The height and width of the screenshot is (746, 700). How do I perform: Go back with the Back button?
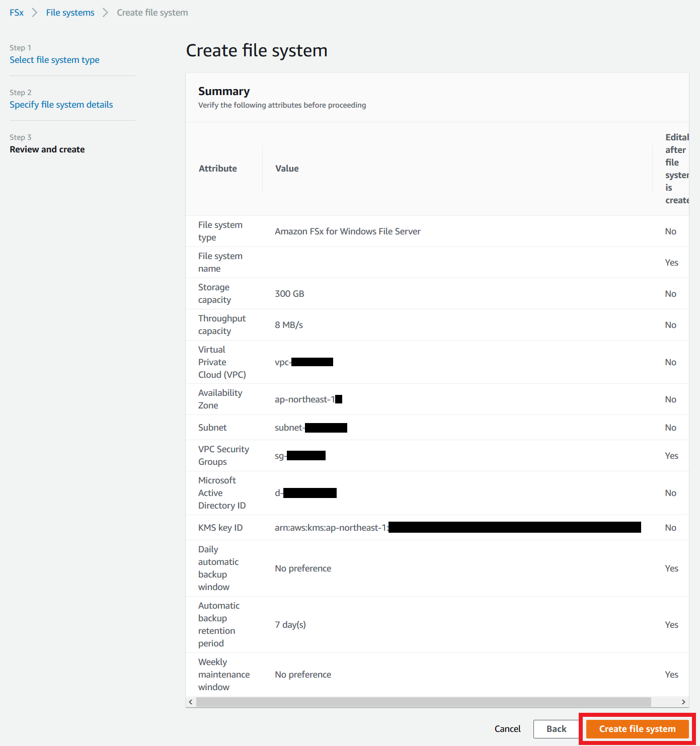[x=556, y=729]
